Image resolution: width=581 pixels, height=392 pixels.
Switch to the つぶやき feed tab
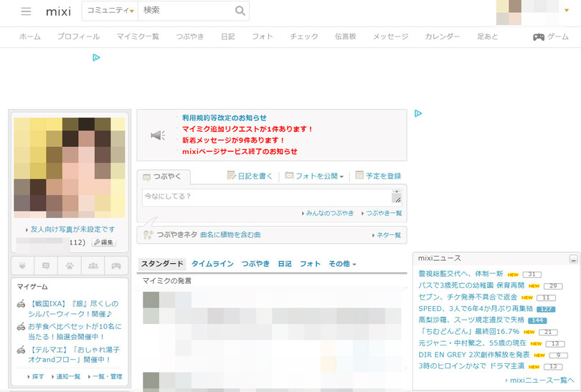tap(255, 264)
